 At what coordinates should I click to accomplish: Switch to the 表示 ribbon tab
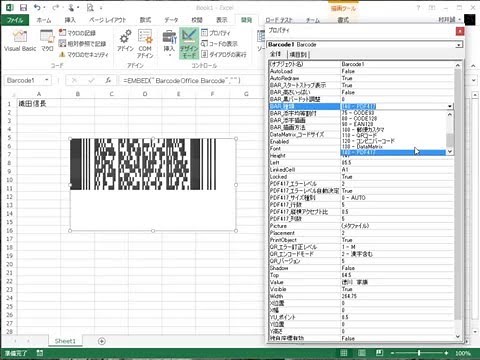tap(222, 20)
